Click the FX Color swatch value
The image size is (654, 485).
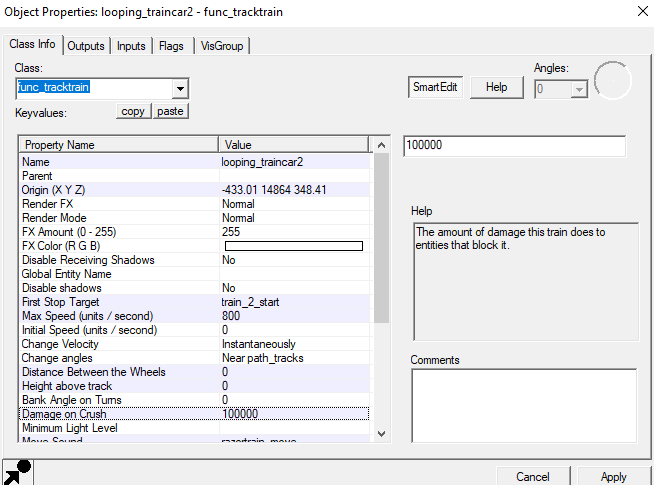(294, 246)
